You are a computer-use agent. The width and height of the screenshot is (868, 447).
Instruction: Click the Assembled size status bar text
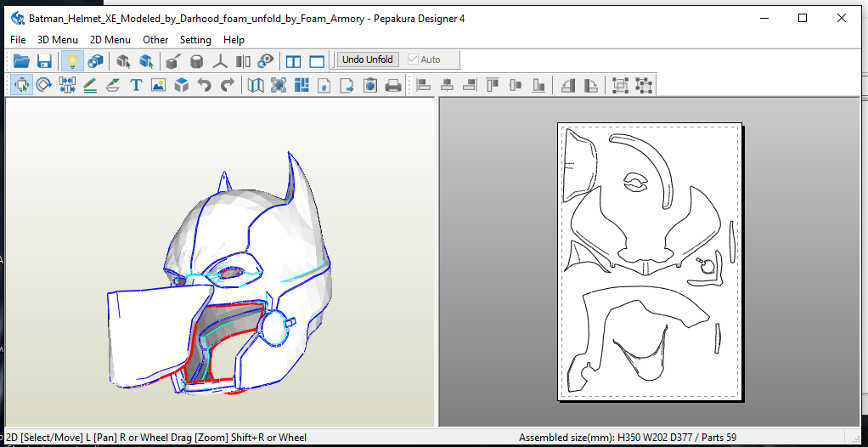[x=627, y=438]
